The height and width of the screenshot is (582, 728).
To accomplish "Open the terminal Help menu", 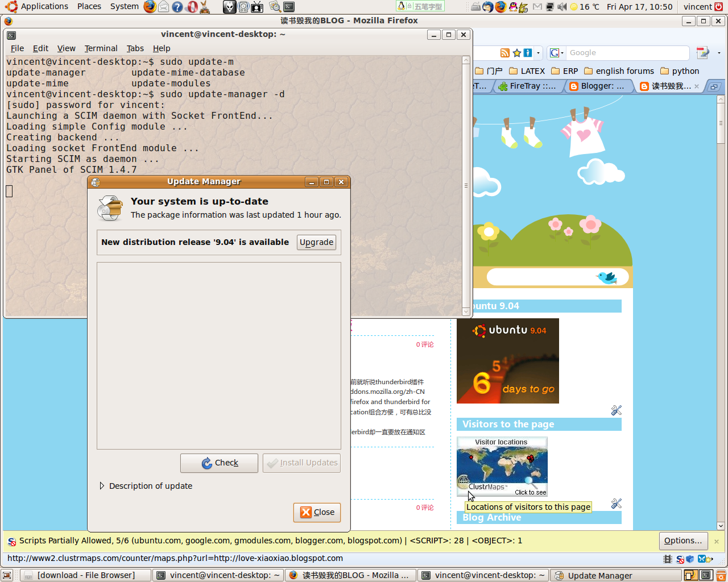I will point(162,48).
